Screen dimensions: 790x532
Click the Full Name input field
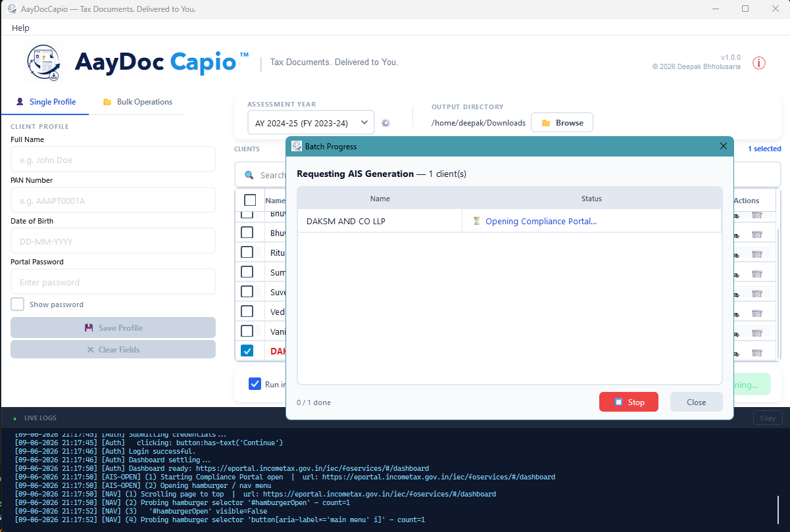tap(113, 160)
